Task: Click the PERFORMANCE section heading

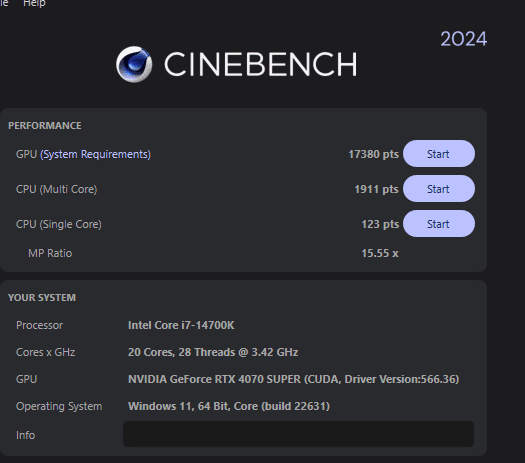Action: click(x=45, y=126)
